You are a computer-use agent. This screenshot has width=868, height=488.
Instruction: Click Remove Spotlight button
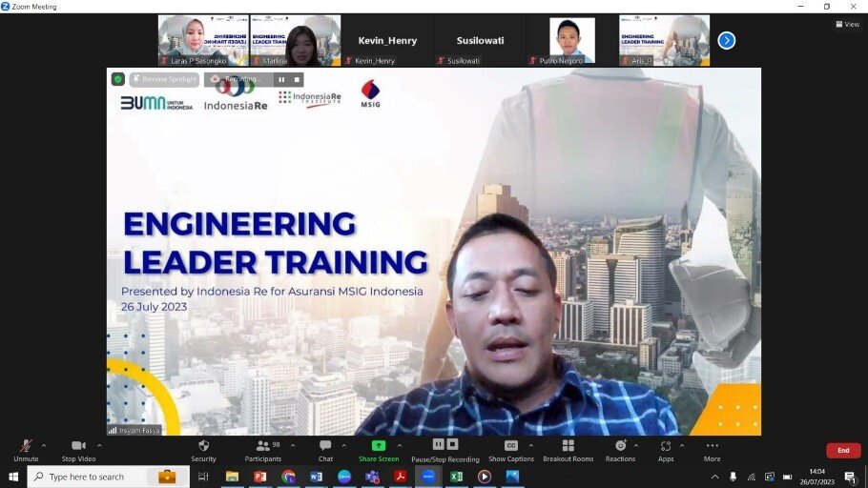[164, 80]
